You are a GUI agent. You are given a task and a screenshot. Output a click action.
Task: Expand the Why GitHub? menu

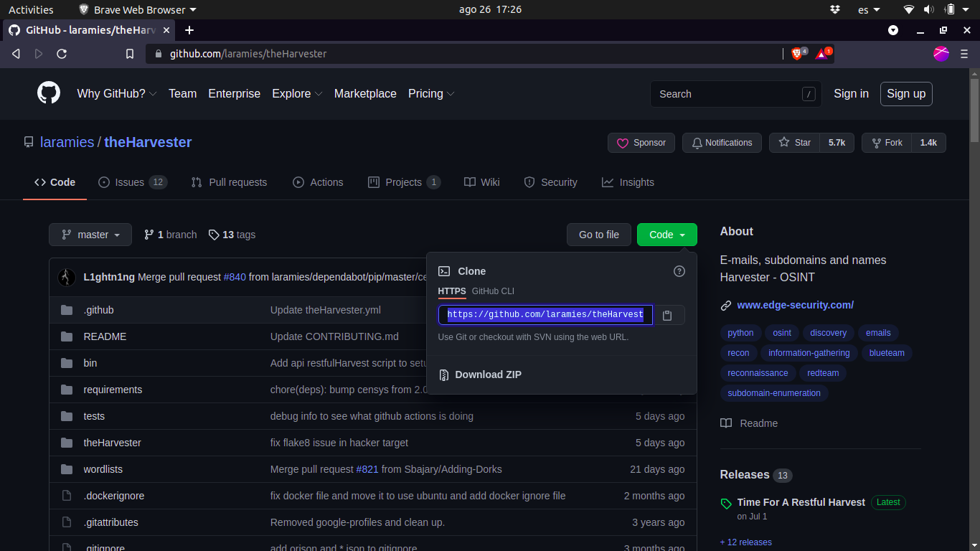click(x=117, y=94)
